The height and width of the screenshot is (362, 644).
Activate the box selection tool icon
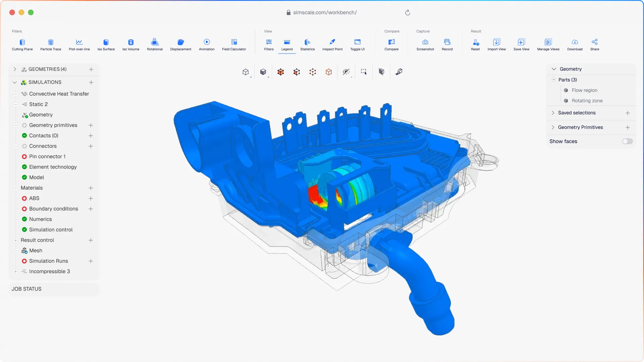[364, 72]
